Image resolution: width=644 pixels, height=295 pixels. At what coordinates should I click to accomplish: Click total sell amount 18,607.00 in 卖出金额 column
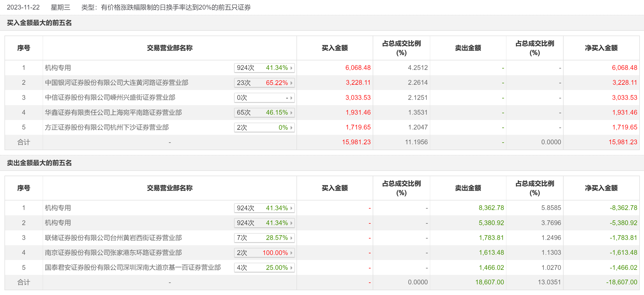coord(490,282)
